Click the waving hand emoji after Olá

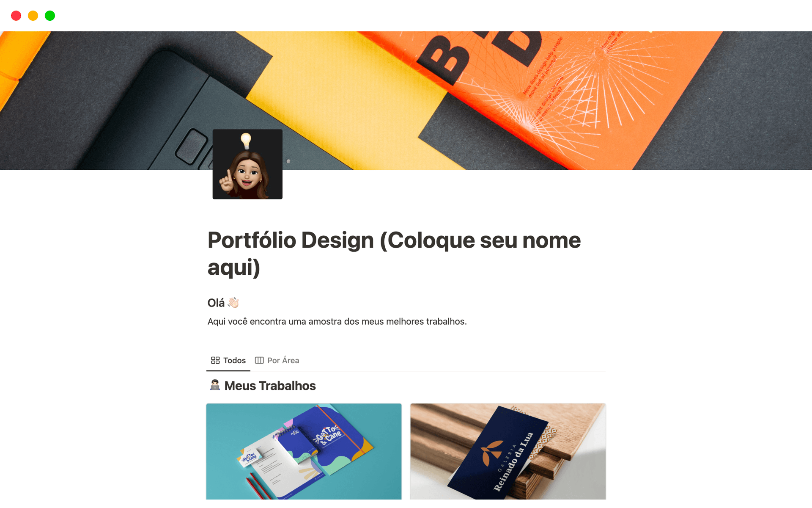(233, 303)
